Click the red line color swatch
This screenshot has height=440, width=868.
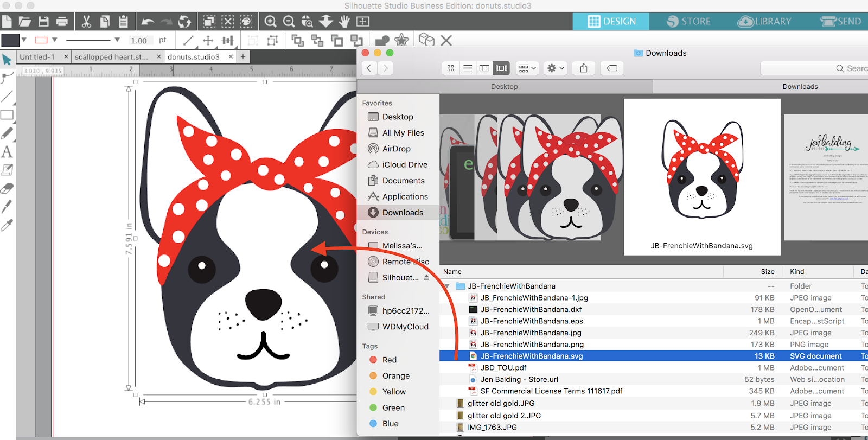tap(41, 40)
